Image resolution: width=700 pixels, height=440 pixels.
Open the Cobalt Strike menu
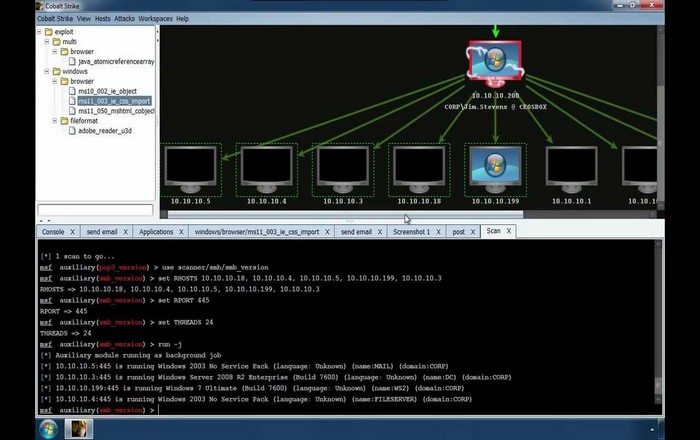pyautogui.click(x=55, y=19)
